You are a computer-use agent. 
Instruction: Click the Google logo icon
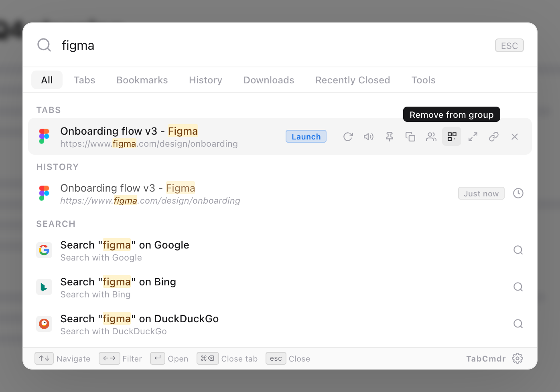[x=44, y=250]
